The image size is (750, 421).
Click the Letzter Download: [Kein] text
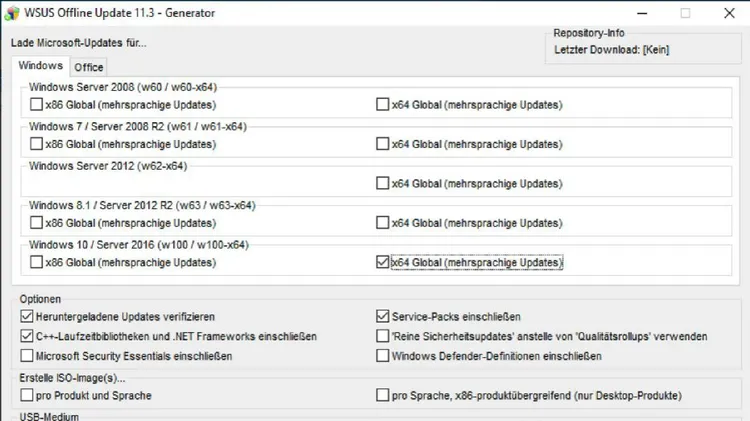pos(612,50)
